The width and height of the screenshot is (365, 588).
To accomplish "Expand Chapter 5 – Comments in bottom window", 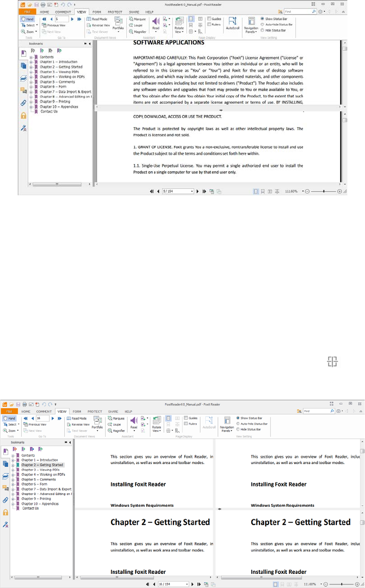I will pos(13,479).
